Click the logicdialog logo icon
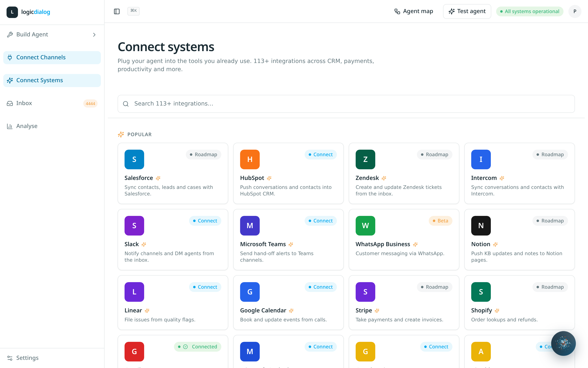Viewport: 588px width, 368px height. (12, 12)
